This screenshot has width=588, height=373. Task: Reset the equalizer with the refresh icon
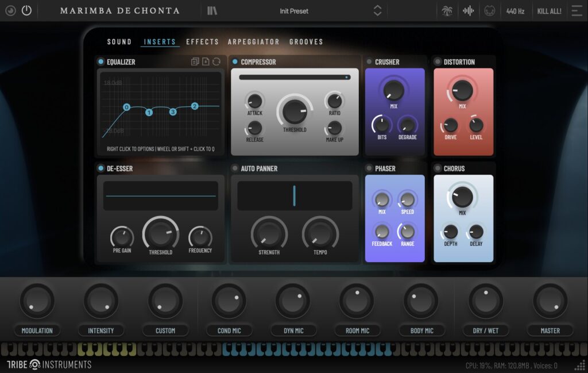pos(216,61)
